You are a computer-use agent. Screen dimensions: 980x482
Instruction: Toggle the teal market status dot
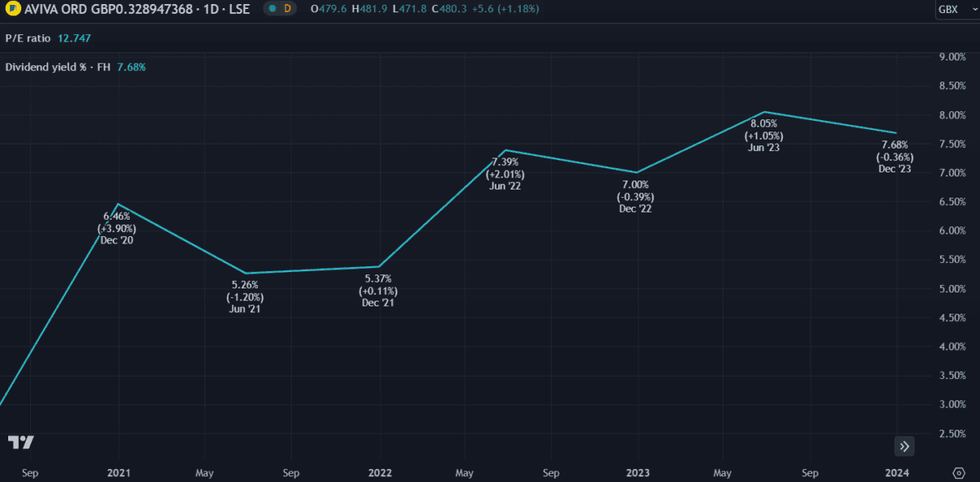tap(271, 10)
